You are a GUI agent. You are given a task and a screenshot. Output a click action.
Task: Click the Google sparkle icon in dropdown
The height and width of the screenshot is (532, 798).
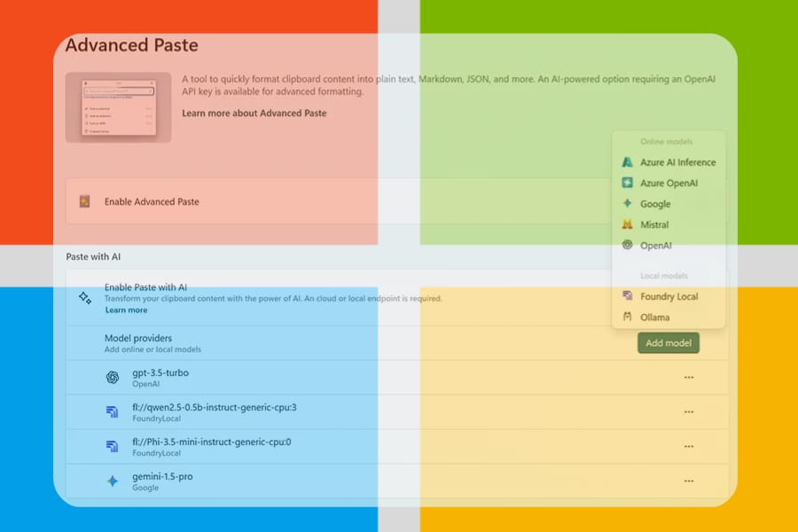pos(627,203)
